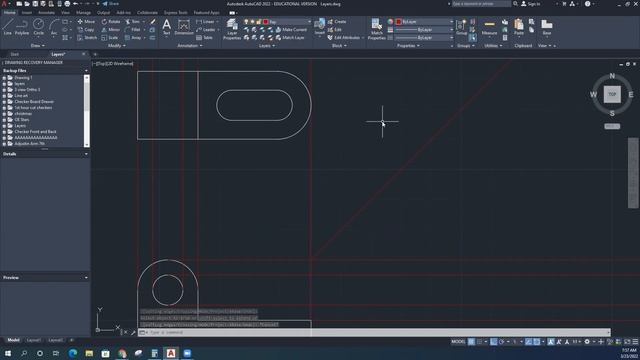Select the Polyline tool
The height and width of the screenshot is (360, 640).
(22, 27)
